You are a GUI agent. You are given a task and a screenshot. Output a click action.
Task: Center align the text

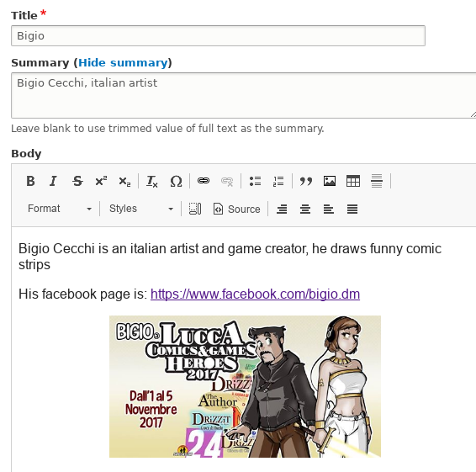pyautogui.click(x=305, y=209)
